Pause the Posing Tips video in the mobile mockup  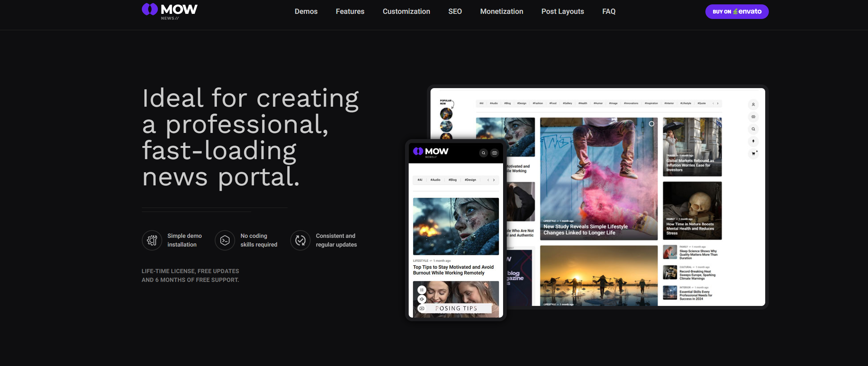point(422,290)
